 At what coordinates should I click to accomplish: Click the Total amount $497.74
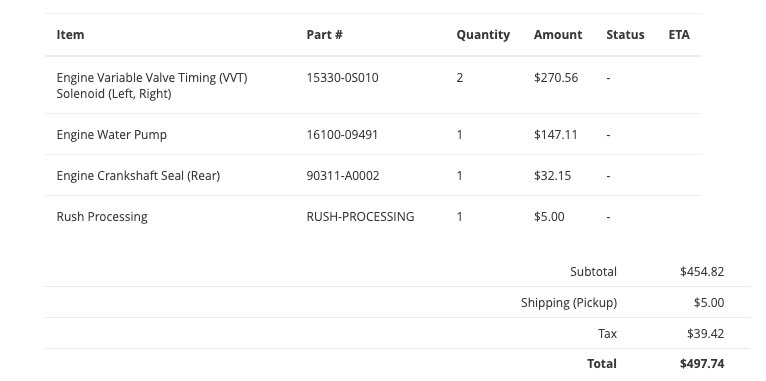[x=702, y=364]
